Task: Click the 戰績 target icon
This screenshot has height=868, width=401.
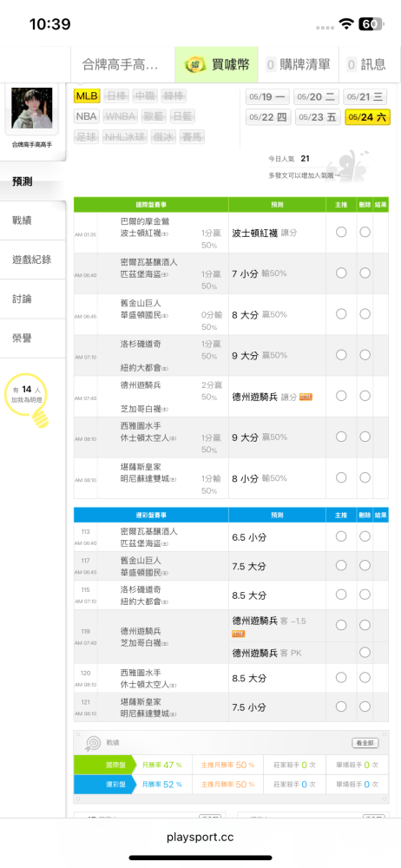Action: tap(92, 744)
